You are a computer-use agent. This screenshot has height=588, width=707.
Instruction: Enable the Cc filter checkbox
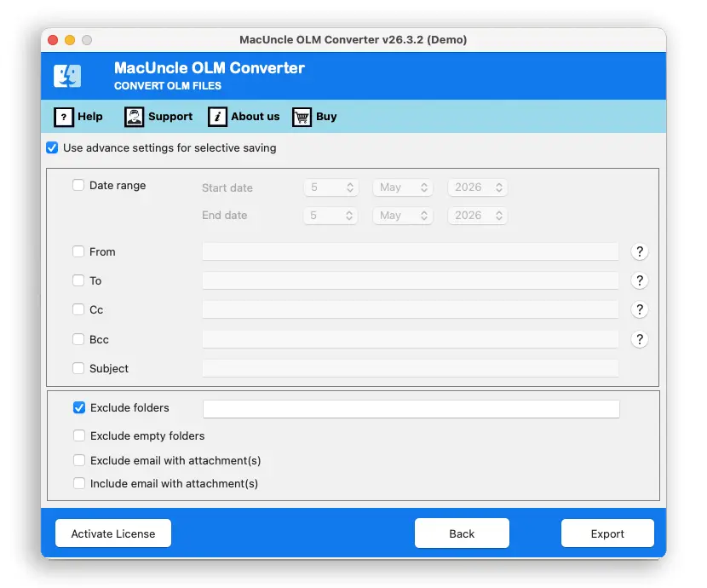[78, 309]
